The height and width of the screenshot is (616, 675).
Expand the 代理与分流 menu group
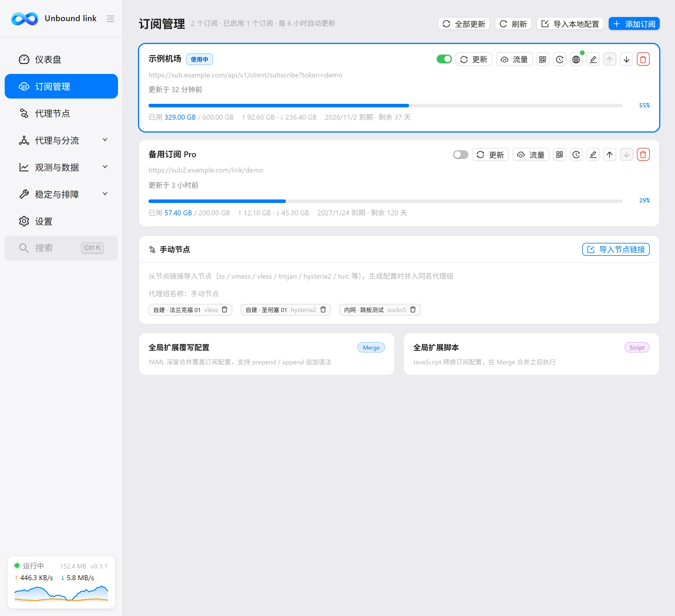pos(61,141)
